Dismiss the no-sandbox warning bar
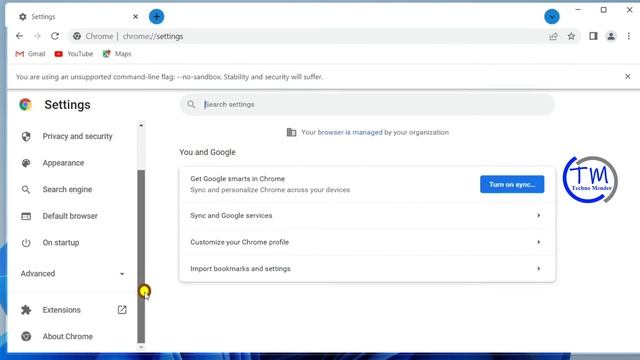This screenshot has height=360, width=640. pyautogui.click(x=628, y=76)
